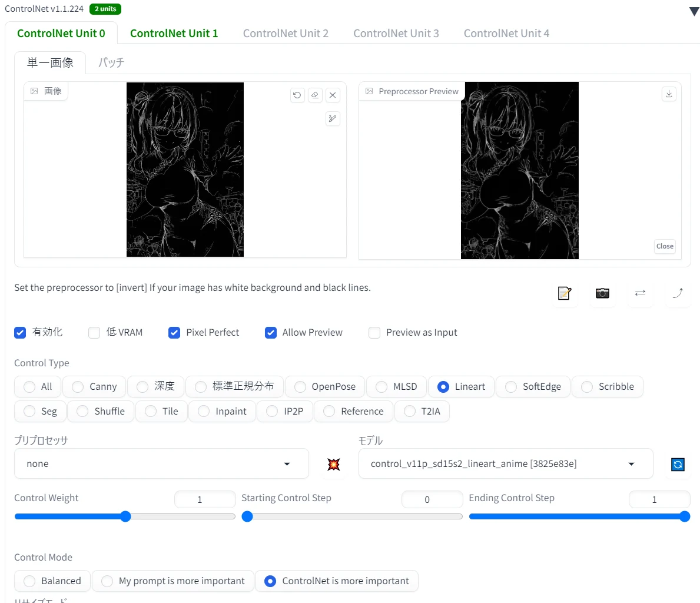The height and width of the screenshot is (603, 700).
Task: Click the brush pen icon on image canvas
Action: click(x=333, y=118)
